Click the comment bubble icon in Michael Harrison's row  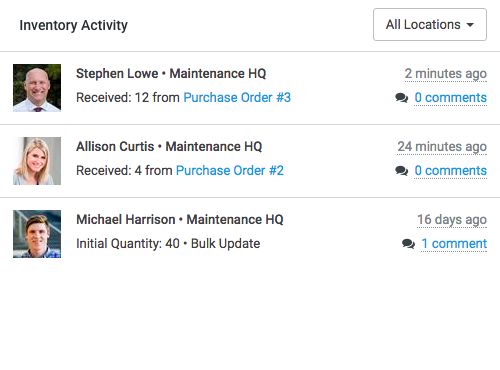click(x=408, y=244)
